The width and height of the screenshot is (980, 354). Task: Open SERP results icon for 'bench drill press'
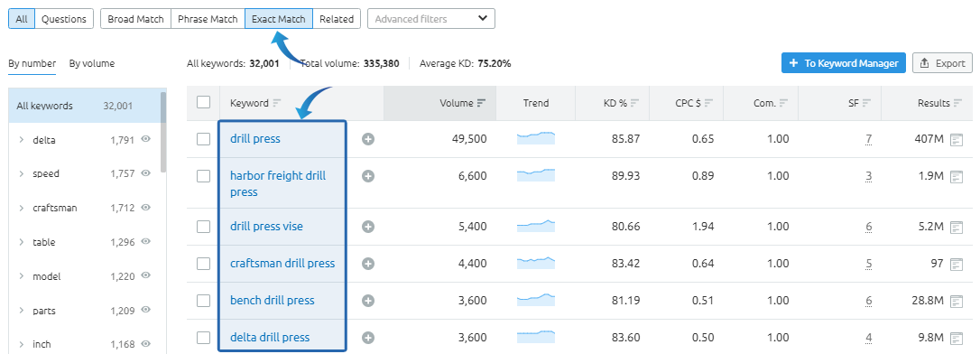(x=957, y=301)
